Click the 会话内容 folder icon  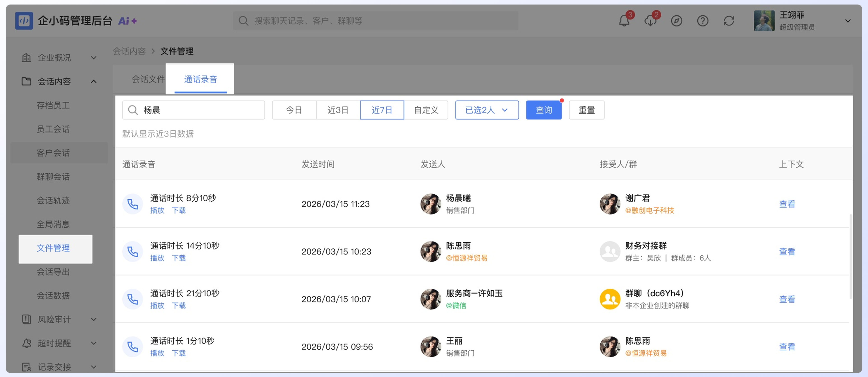[x=26, y=82]
